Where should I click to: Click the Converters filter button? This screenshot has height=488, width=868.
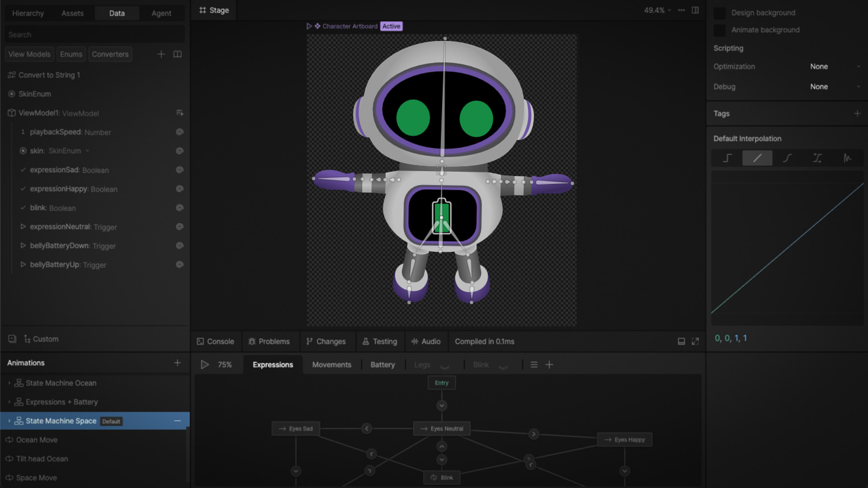point(110,54)
